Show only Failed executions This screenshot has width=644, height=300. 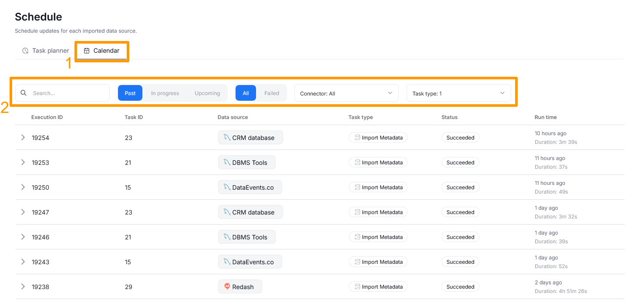272,93
